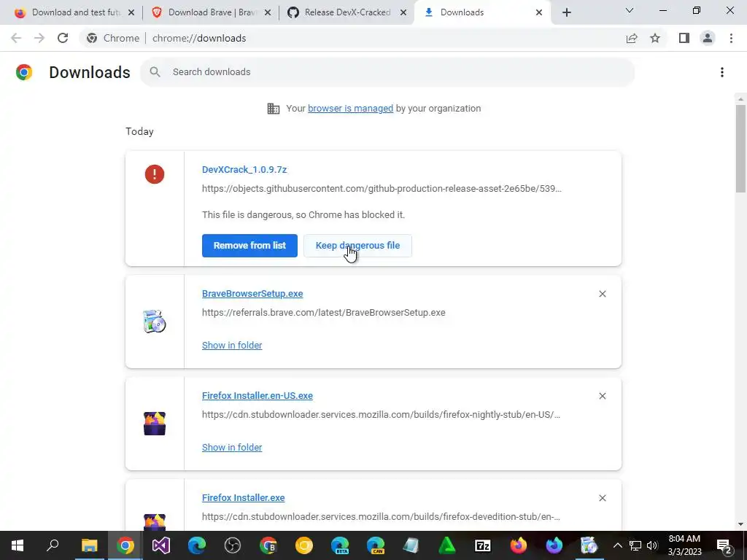The width and height of the screenshot is (747, 560).
Task: Open BraveBrowserSetup.exe download link
Action: click(x=252, y=294)
